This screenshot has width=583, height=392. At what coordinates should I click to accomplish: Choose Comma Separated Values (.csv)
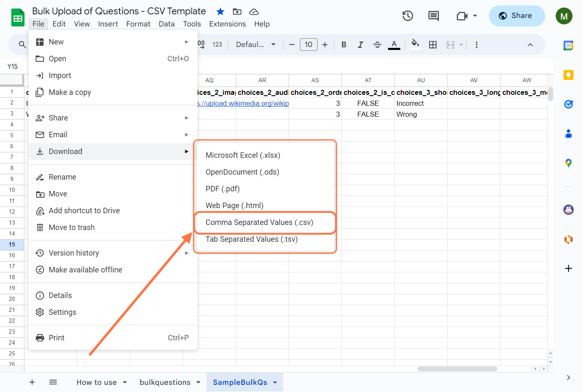(x=259, y=222)
